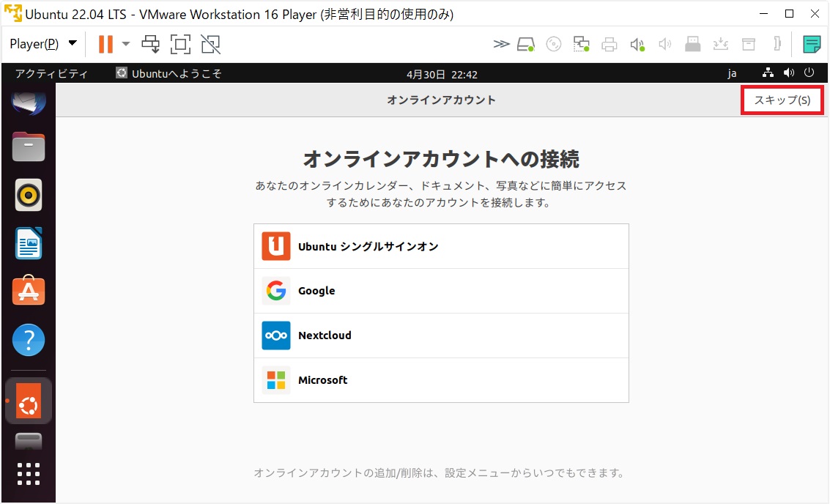Image resolution: width=830 pixels, height=504 pixels.
Task: Show Applications using the grid icon
Action: point(29,474)
